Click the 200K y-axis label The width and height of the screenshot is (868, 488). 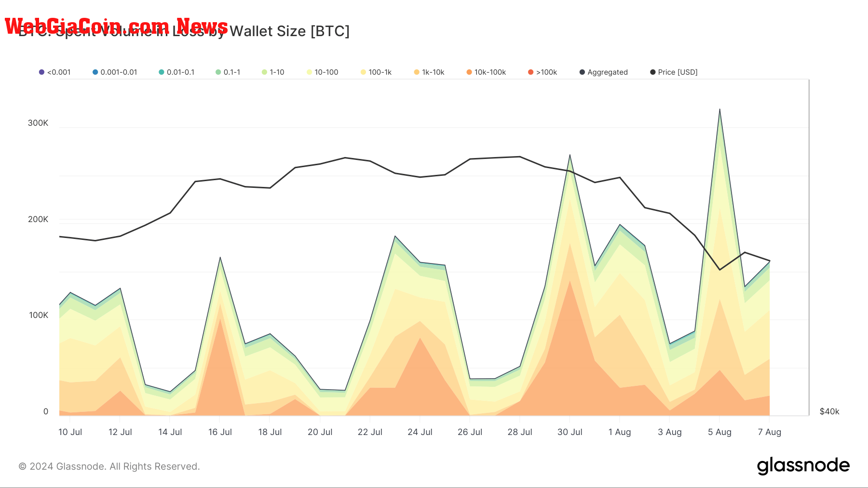pos(38,219)
